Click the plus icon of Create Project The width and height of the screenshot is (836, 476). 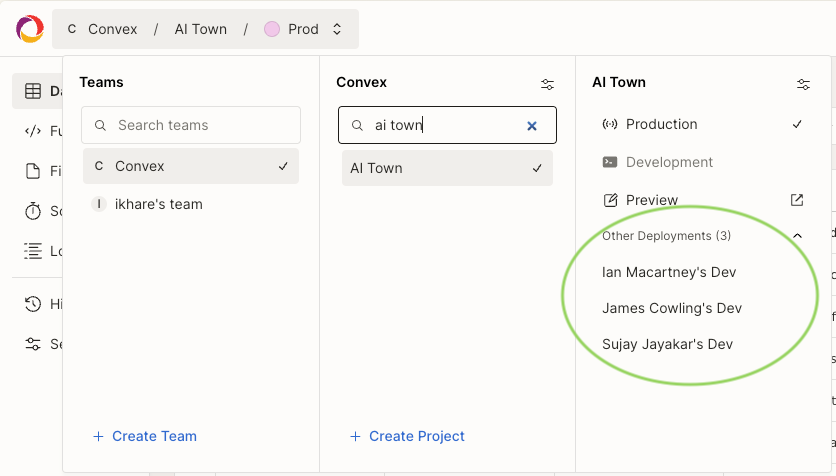355,437
